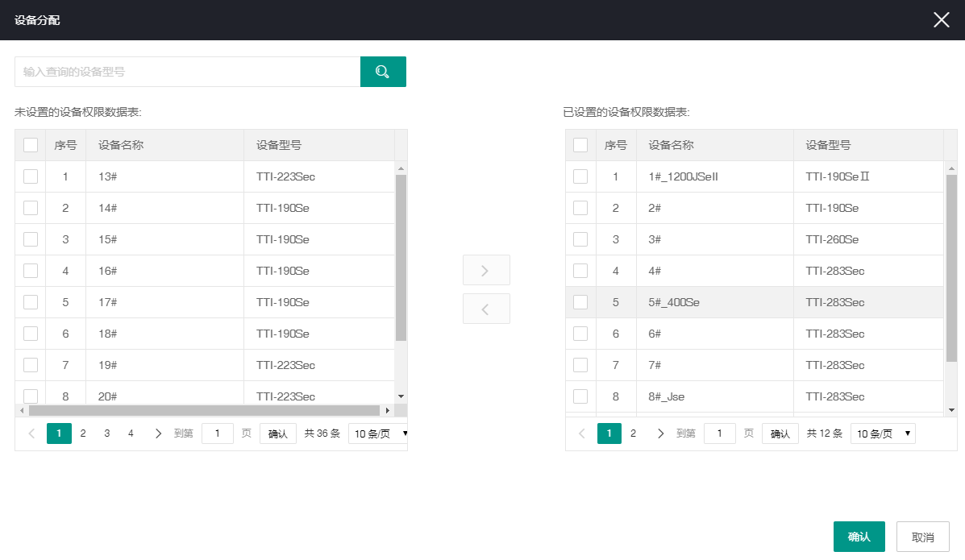The width and height of the screenshot is (965, 560).
Task: Click the magnifier search icon button
Action: (x=383, y=72)
